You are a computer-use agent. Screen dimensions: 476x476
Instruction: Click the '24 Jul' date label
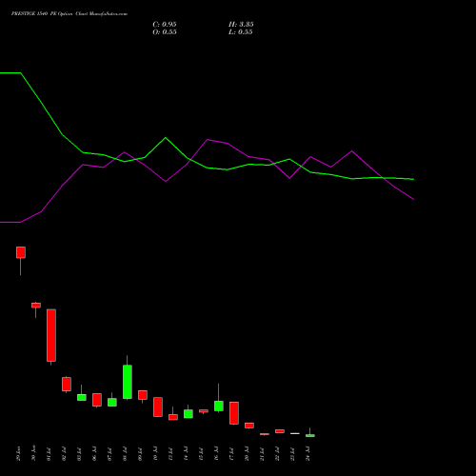point(307,454)
